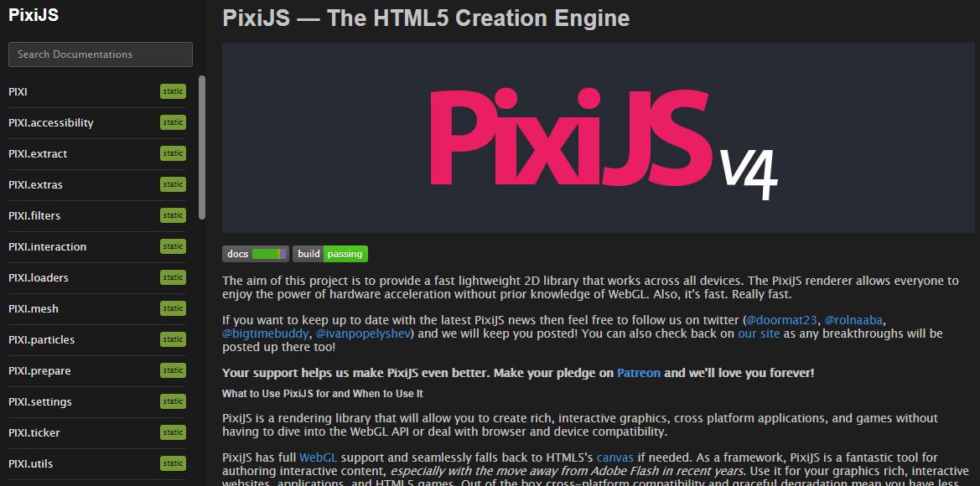Open the Patreon pledge link
Screen dimensions: 980x486
coord(639,373)
